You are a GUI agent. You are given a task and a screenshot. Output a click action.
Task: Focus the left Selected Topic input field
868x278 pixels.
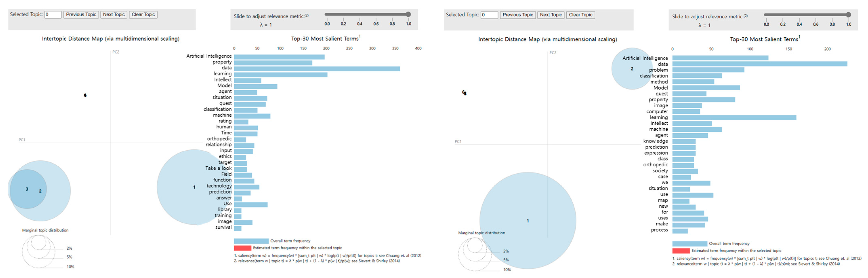point(53,15)
